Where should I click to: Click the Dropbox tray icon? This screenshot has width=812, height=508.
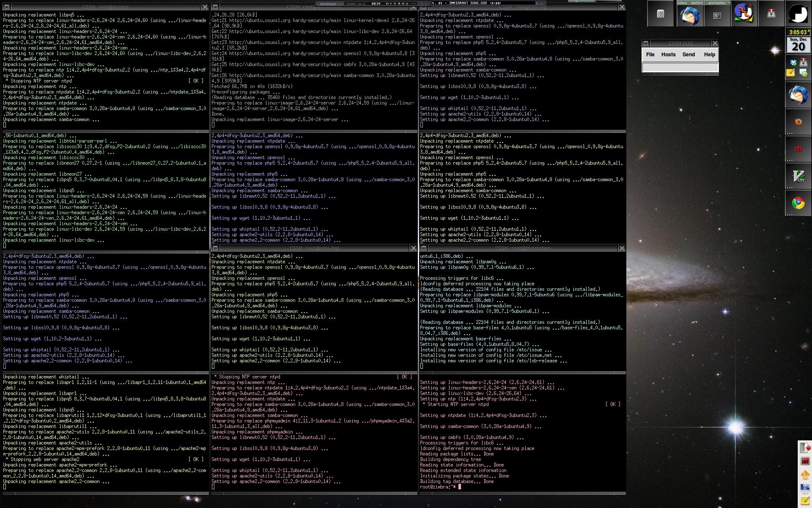point(793,63)
